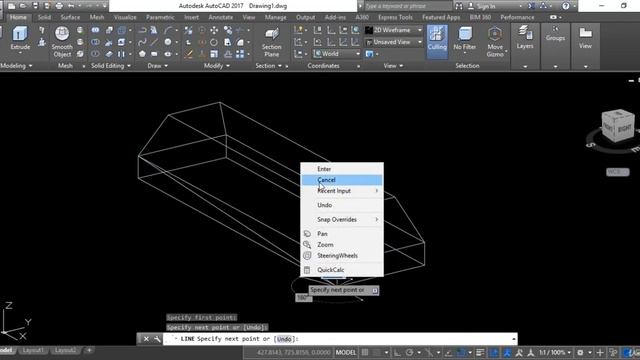Image resolution: width=640 pixels, height=360 pixels.
Task: Click the Plot printer icon in quick access toolbar
Action: [59, 6]
